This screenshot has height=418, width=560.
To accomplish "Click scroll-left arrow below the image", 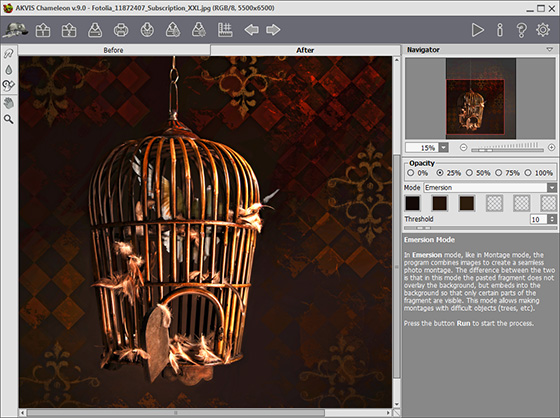I will coord(22,413).
